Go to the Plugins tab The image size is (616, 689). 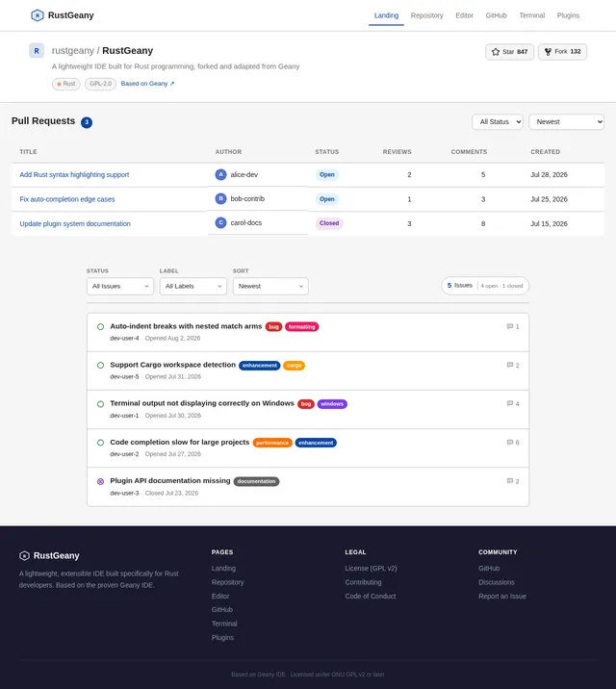pyautogui.click(x=568, y=15)
